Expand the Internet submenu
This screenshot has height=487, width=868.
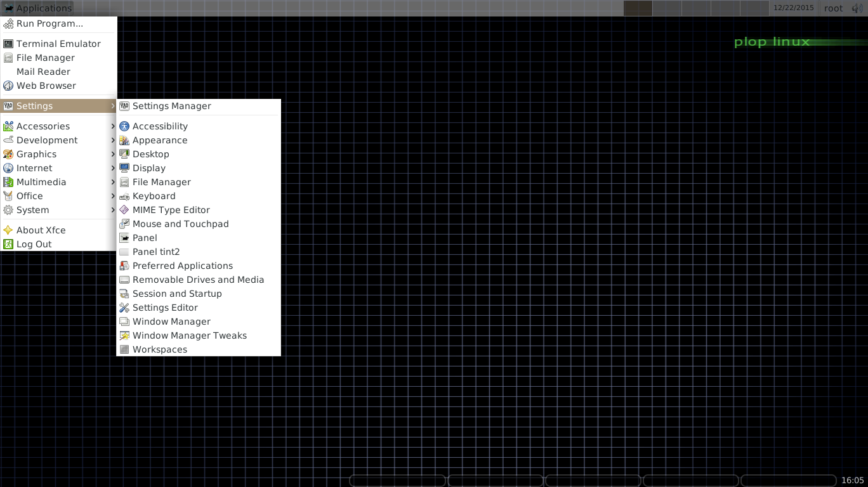(58, 168)
